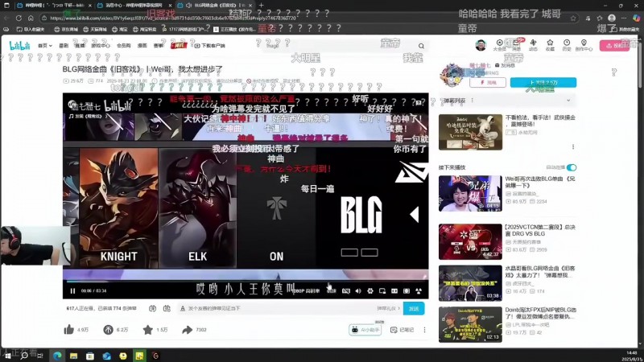Open 漫画 in the bilibili nav
The height and width of the screenshot is (362, 644).
[142, 46]
